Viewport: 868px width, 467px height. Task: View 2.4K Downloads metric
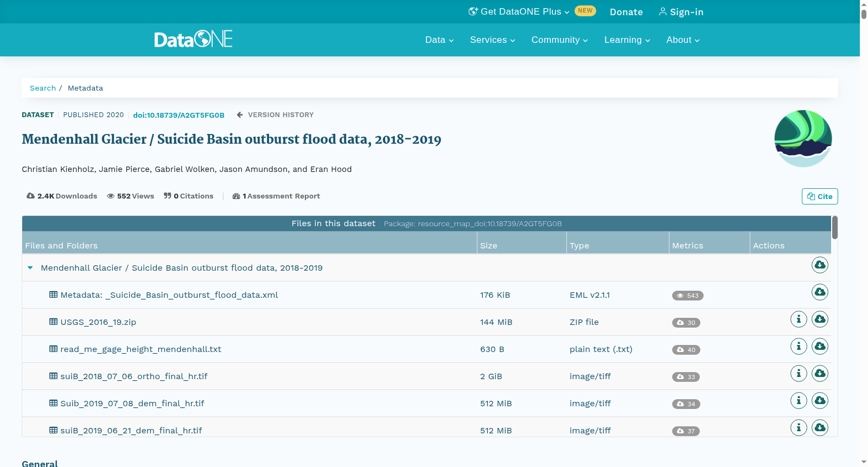62,196
